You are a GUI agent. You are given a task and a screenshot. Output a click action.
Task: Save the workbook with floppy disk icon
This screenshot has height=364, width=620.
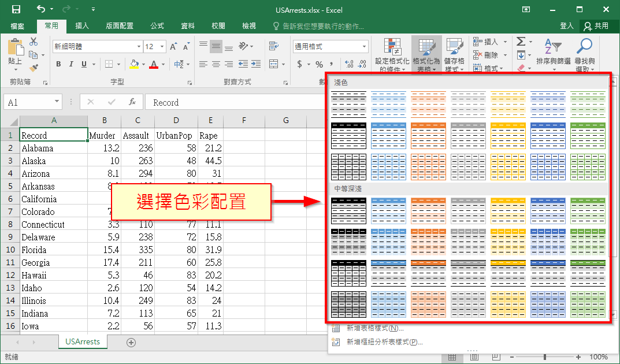(x=16, y=9)
